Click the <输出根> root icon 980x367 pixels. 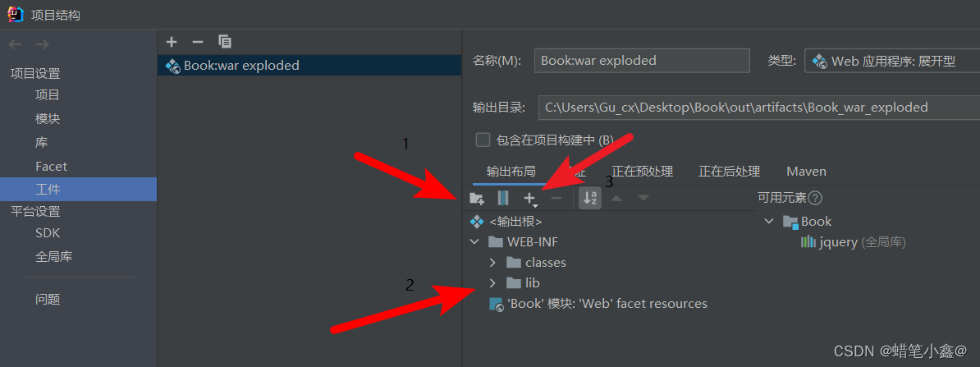(x=477, y=222)
